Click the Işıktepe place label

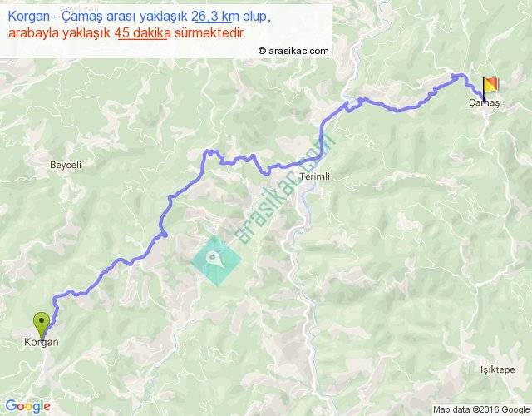[497, 369]
